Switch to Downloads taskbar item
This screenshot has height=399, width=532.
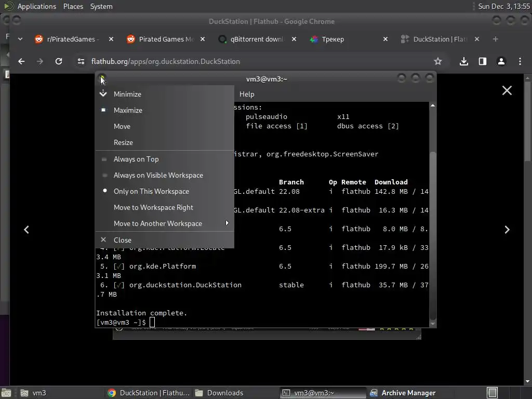236,393
